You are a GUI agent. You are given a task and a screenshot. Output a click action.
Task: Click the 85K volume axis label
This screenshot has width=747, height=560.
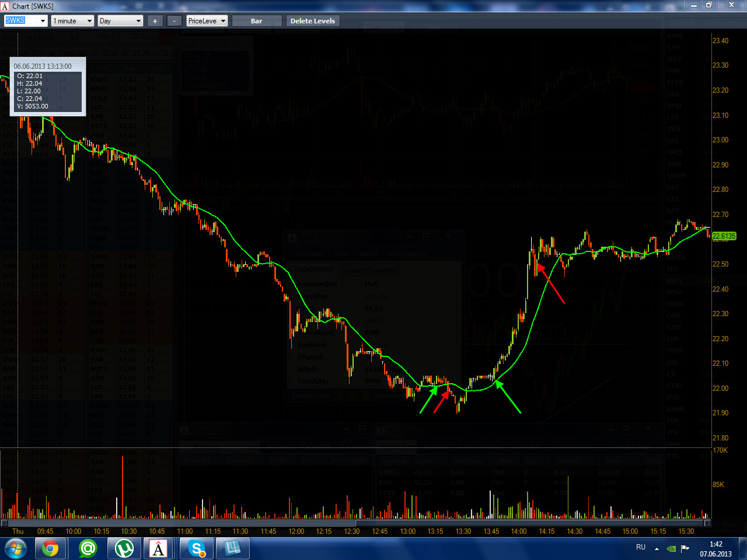click(718, 485)
